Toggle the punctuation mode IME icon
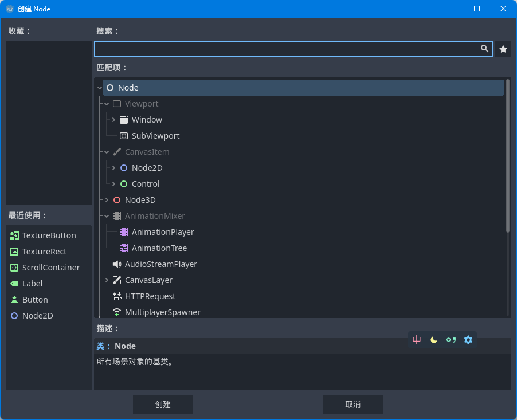This screenshot has width=517, height=420. pyautogui.click(x=451, y=340)
